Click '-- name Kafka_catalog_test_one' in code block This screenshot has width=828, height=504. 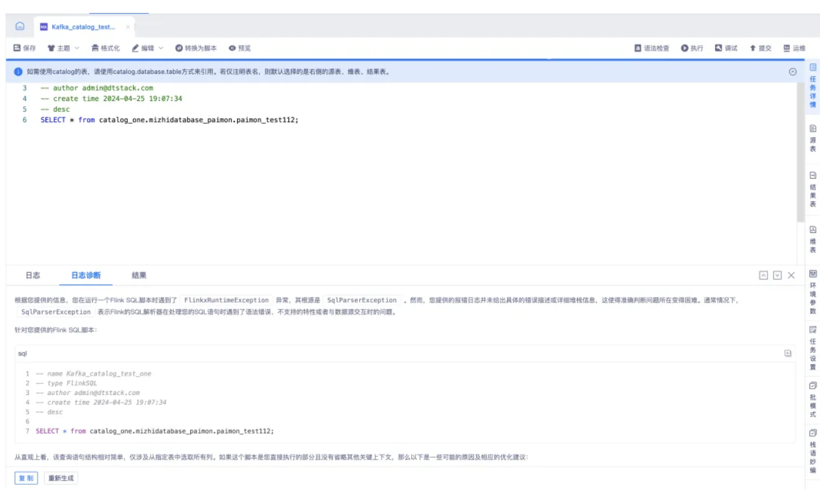coord(93,373)
